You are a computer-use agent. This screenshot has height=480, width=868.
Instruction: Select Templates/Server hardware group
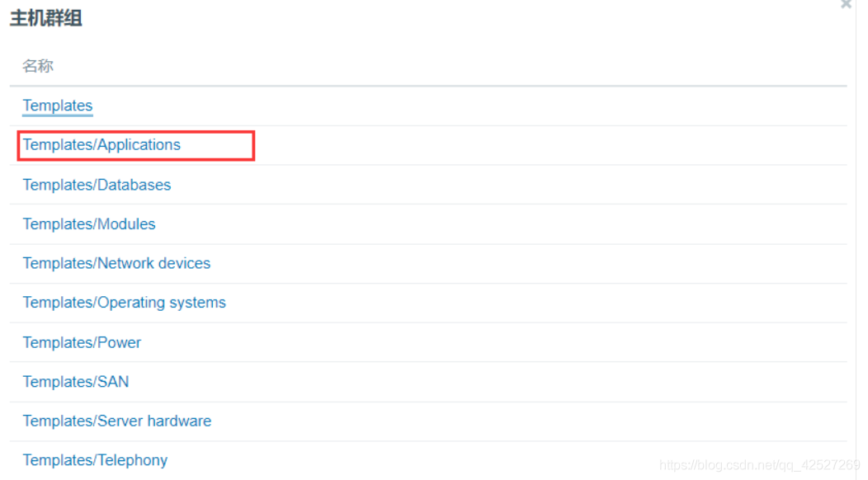[x=116, y=421]
